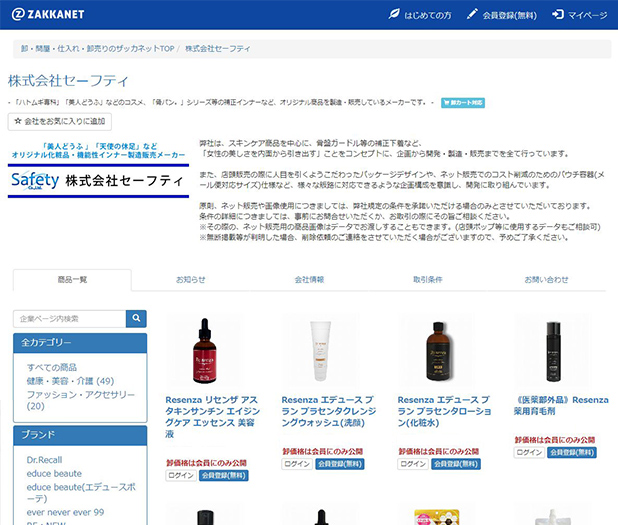The image size is (618, 525).
Task: Switch to the お知らせ tab
Action: click(x=190, y=280)
